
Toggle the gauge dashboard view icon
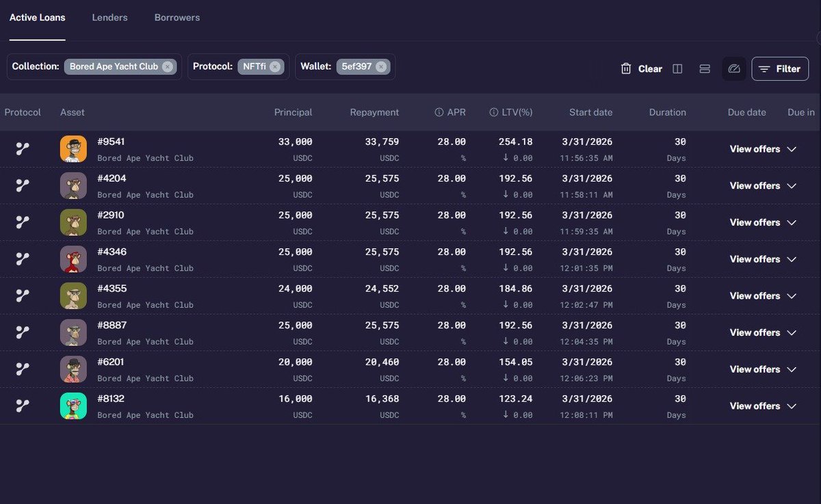tap(734, 68)
